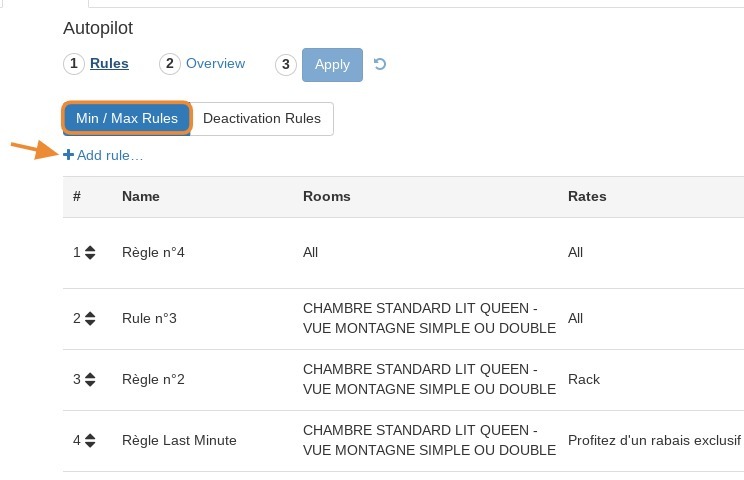The image size is (744, 480).
Task: Go to the Overview step
Action: point(215,64)
